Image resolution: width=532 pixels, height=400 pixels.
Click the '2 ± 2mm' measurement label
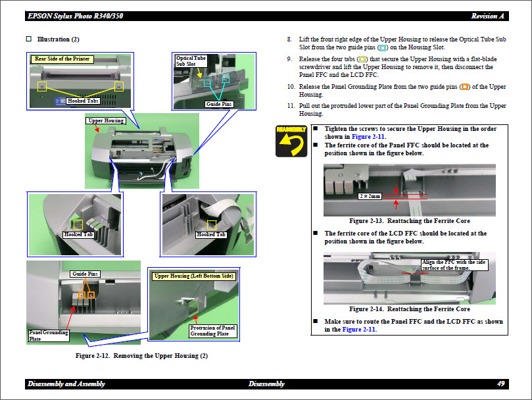tap(370, 197)
